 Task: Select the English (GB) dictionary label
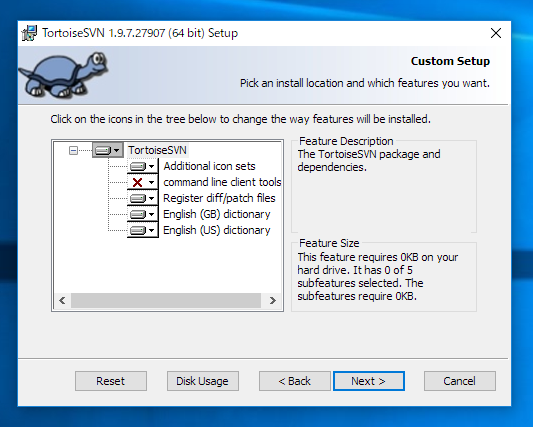217,214
